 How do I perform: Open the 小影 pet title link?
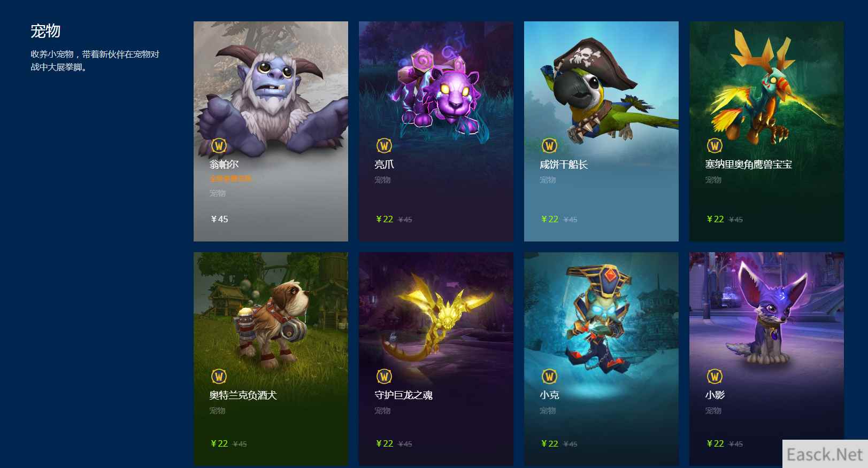coord(715,395)
